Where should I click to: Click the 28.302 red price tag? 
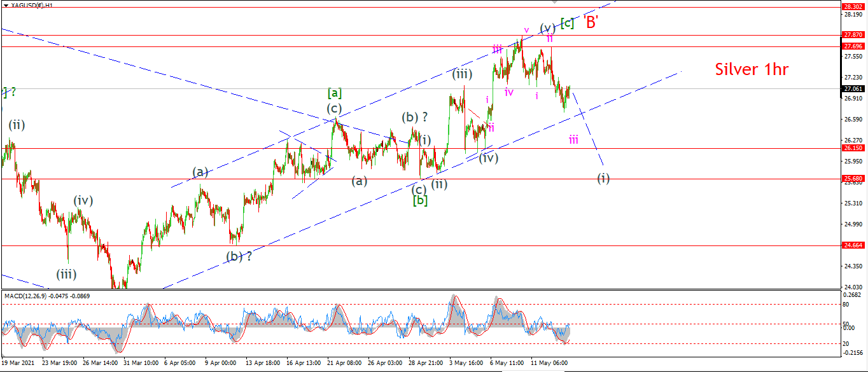(853, 6)
